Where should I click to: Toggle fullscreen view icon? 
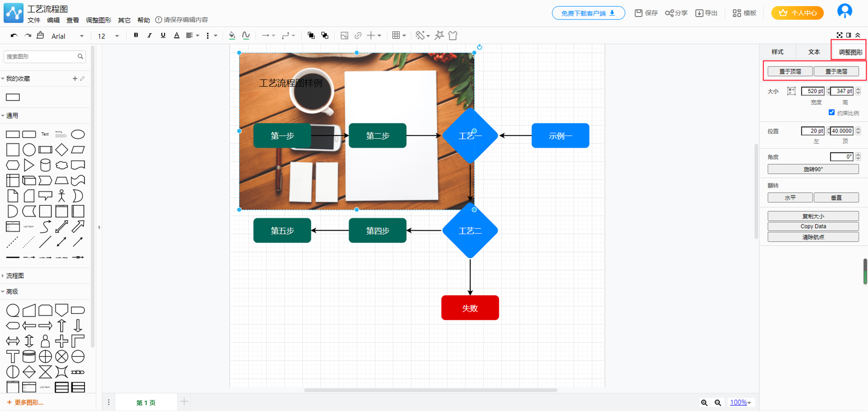click(840, 35)
